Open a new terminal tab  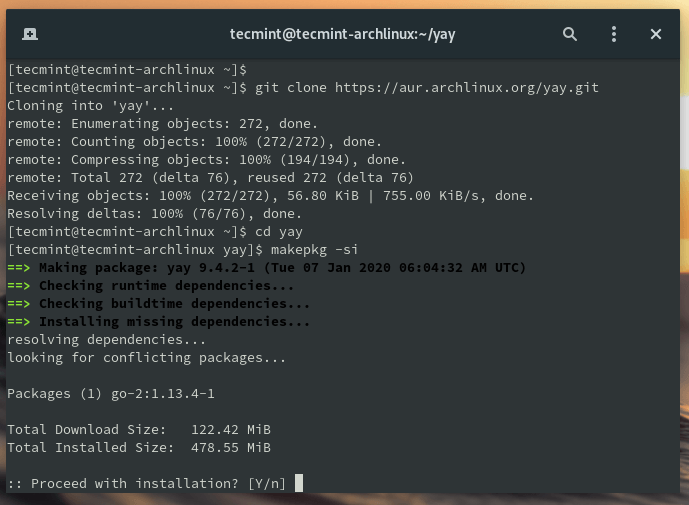30,34
